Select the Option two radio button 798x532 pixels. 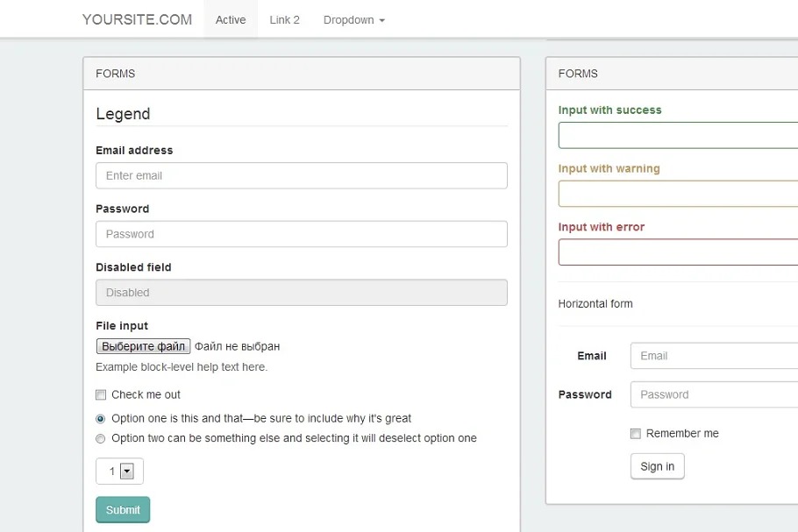pos(101,438)
